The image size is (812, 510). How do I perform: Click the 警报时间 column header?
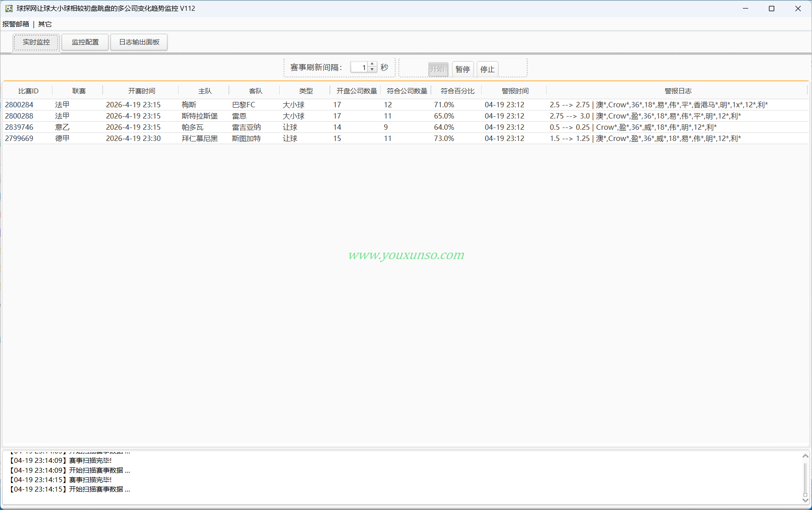pos(515,91)
